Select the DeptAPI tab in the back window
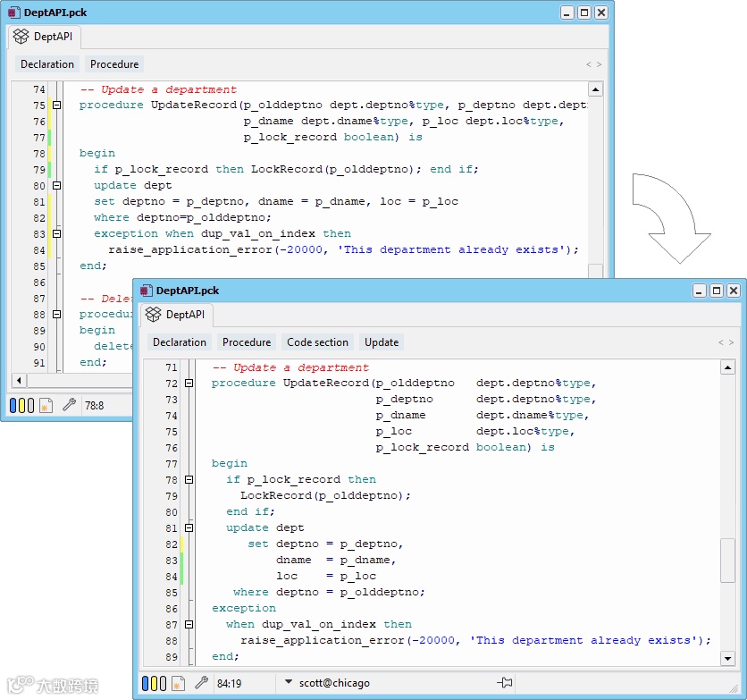This screenshot has width=747, height=700. tap(45, 37)
